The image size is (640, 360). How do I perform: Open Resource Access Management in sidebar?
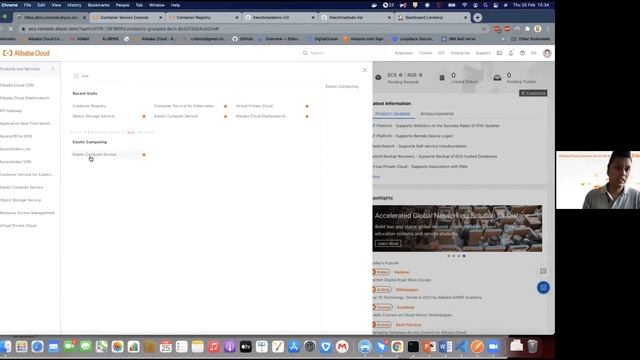point(27,213)
